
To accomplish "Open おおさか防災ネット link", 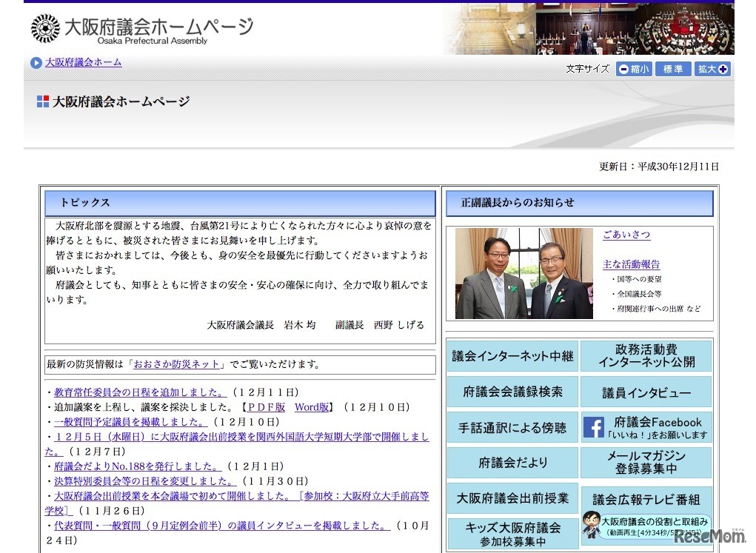I will click(177, 364).
